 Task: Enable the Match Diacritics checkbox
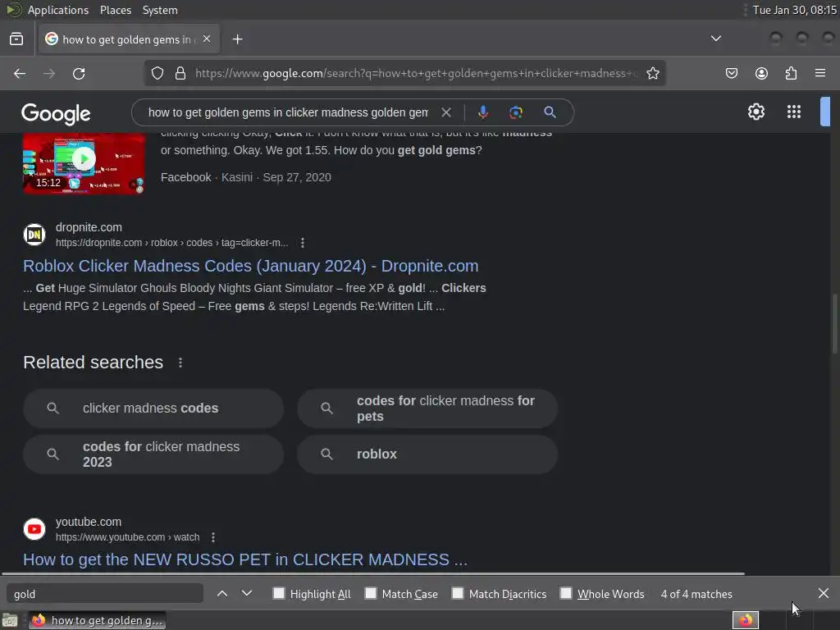pyautogui.click(x=458, y=594)
